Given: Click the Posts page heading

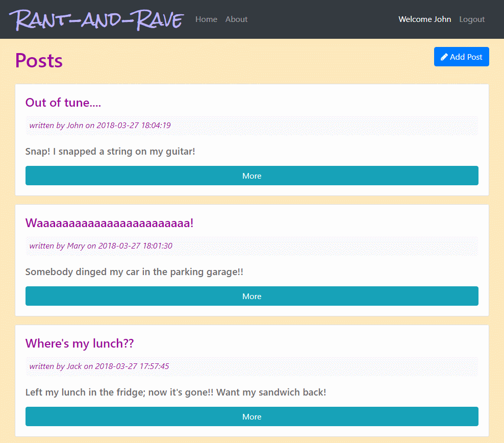Looking at the screenshot, I should click(x=39, y=60).
